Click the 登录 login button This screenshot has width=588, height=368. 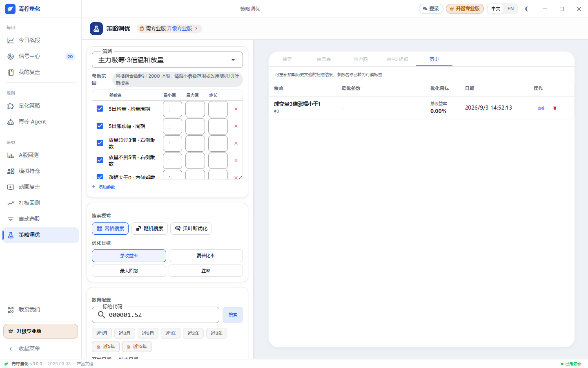point(431,9)
